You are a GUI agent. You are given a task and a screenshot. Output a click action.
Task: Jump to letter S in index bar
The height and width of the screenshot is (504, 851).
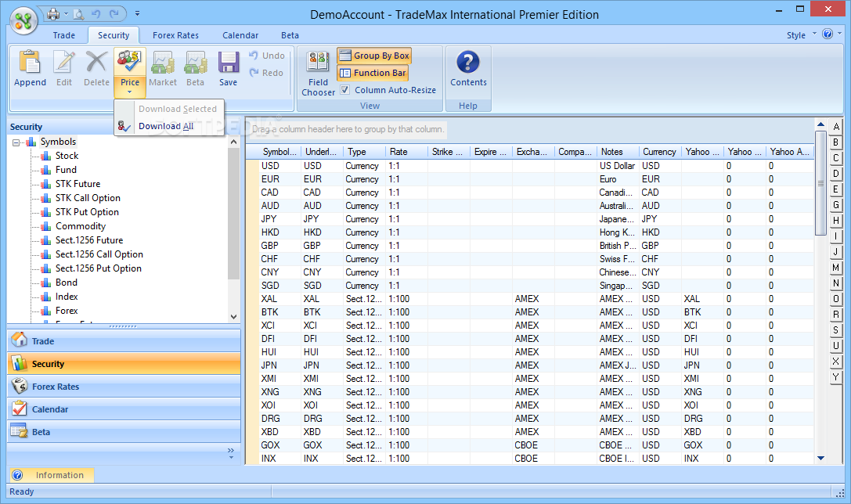point(836,329)
